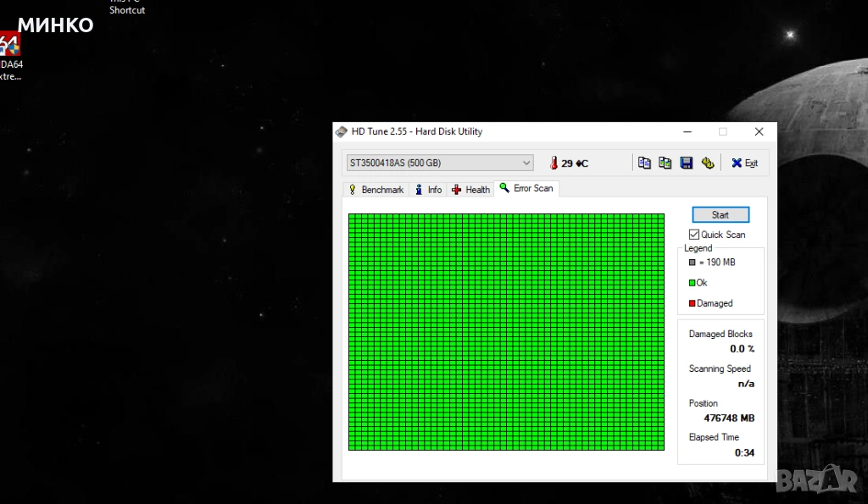This screenshot has width=868, height=504.
Task: Click the 0.0 % damaged blocks value
Action: coord(742,349)
